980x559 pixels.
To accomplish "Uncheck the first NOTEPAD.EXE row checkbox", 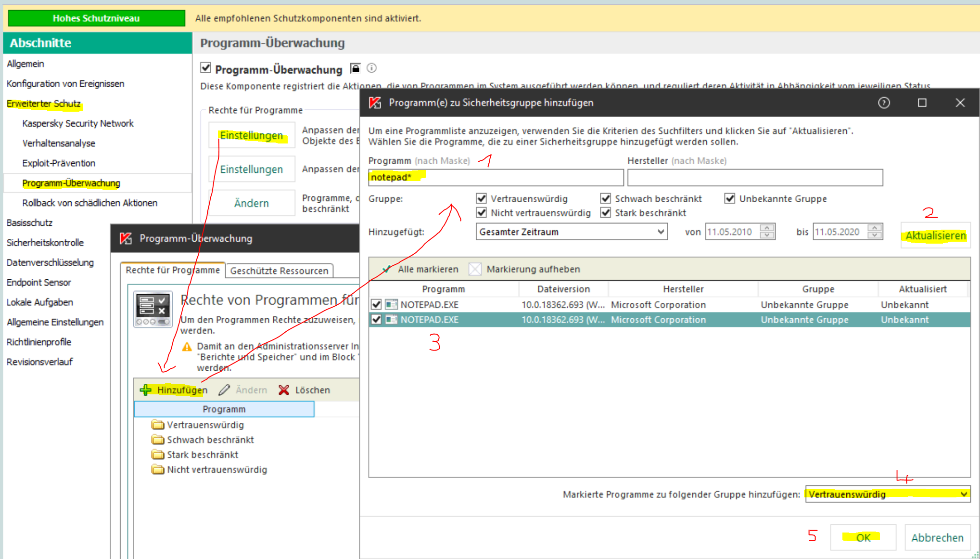I will (x=376, y=304).
